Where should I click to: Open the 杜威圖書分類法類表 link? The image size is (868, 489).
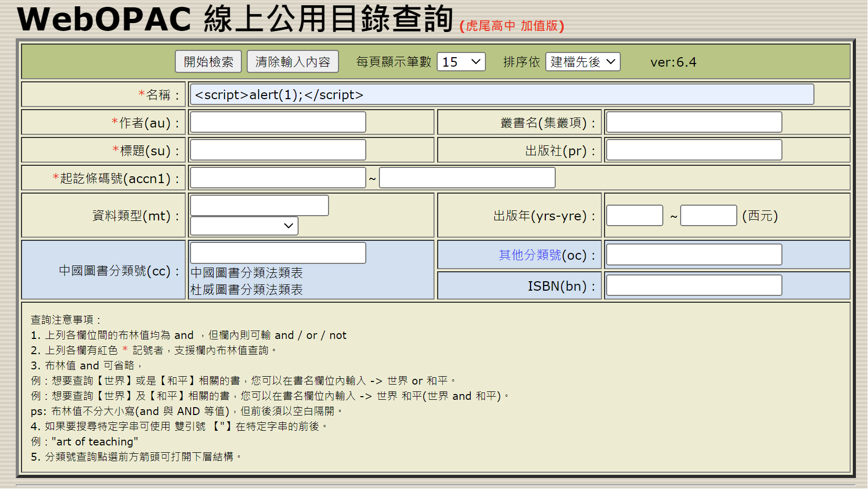(x=247, y=290)
